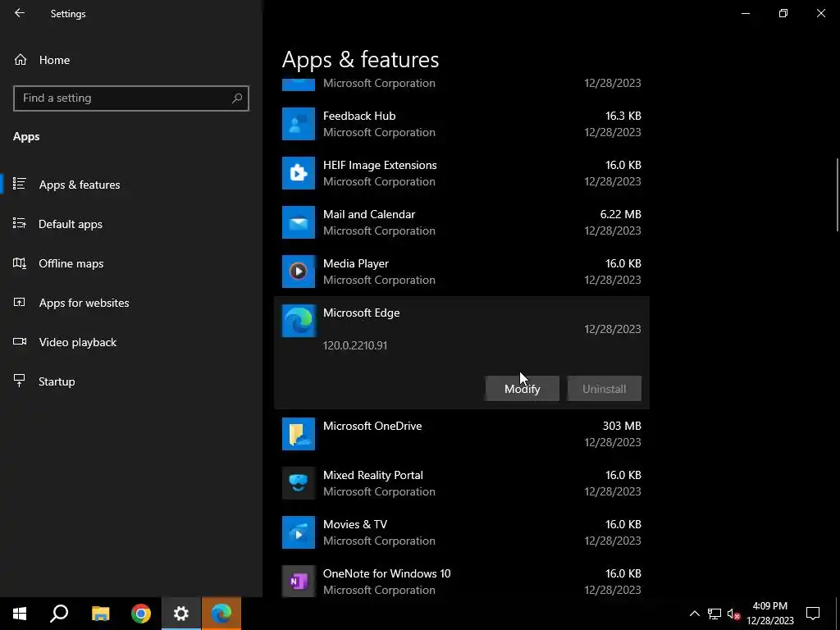Click the Apps & features page heading

[x=361, y=59]
